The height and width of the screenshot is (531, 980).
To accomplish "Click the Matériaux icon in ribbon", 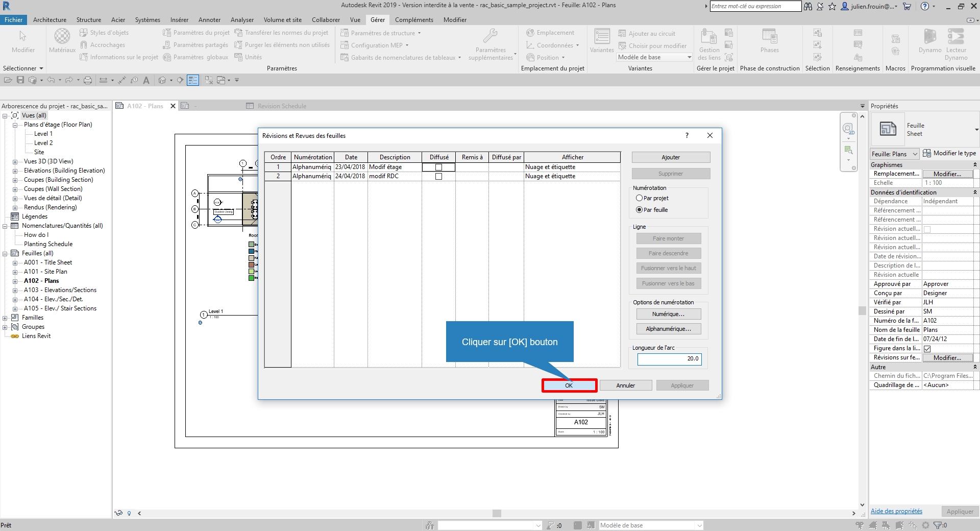I will tap(62, 37).
